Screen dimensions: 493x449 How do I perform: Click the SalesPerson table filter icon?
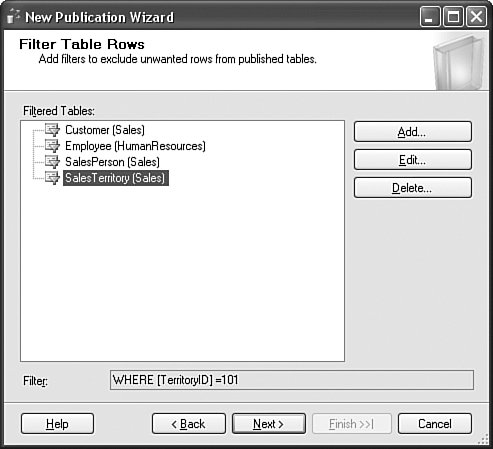click(x=52, y=162)
